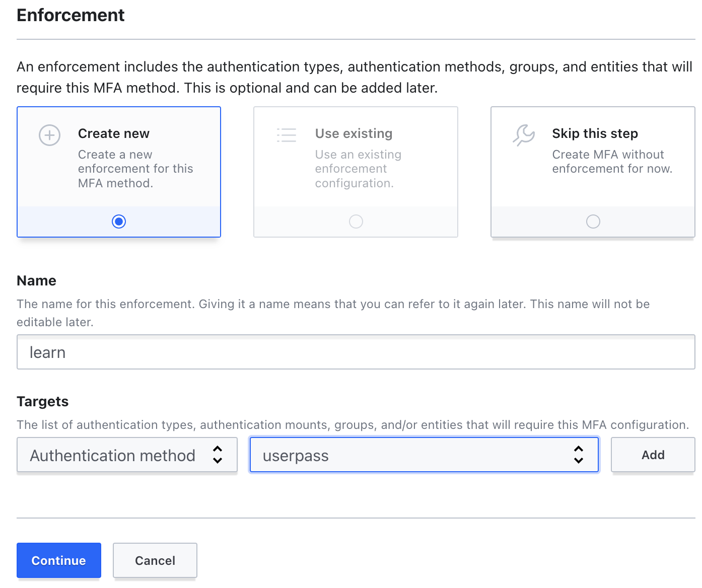Open the Authentication method target type dropdown
Image resolution: width=702 pixels, height=588 pixels.
[x=127, y=455]
